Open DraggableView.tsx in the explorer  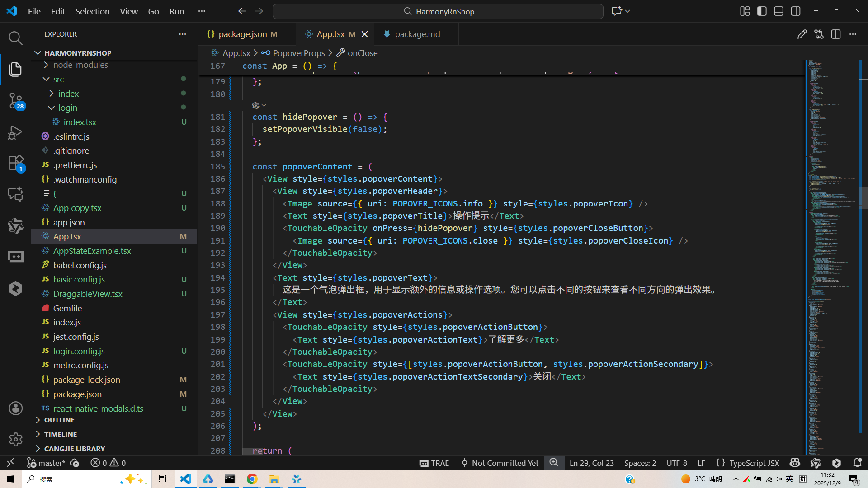[x=88, y=294]
